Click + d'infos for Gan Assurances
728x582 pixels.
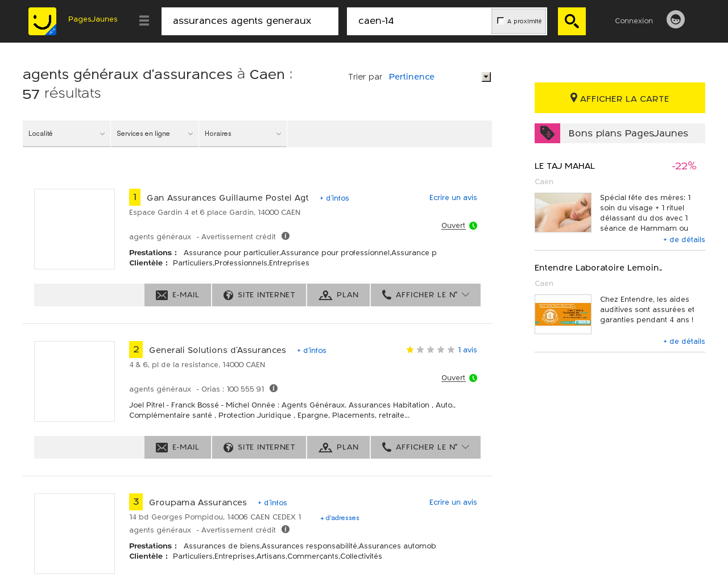pyautogui.click(x=334, y=198)
